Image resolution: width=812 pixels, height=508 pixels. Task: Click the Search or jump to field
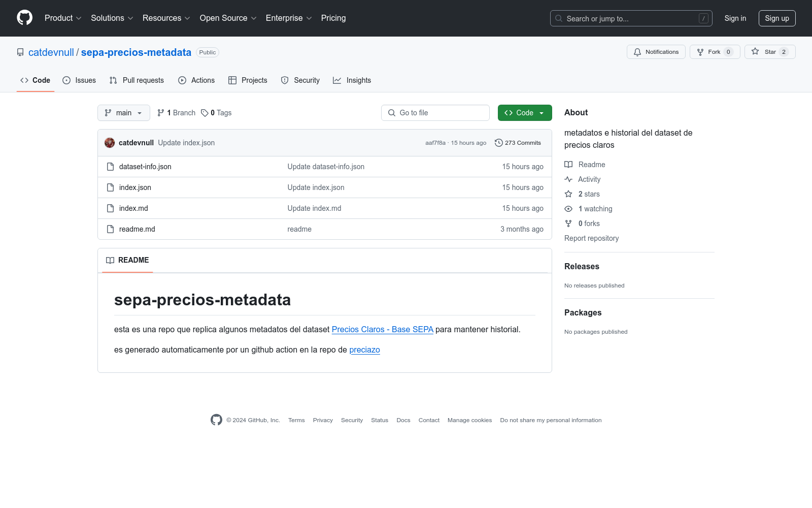pos(631,18)
